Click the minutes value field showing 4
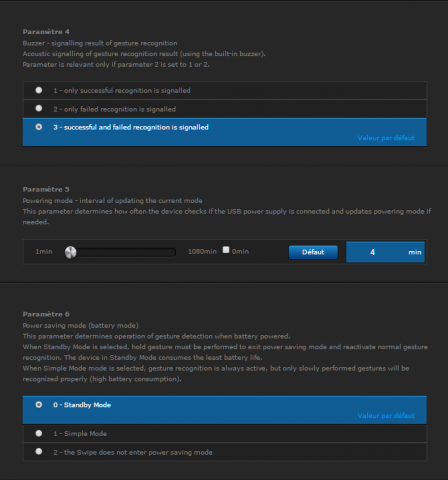The height and width of the screenshot is (480, 448). [372, 252]
